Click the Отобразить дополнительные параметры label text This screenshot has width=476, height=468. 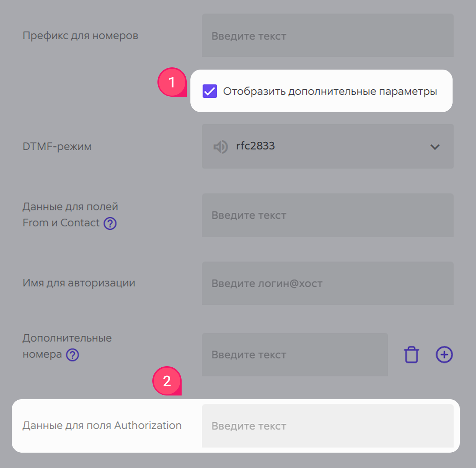pos(330,92)
